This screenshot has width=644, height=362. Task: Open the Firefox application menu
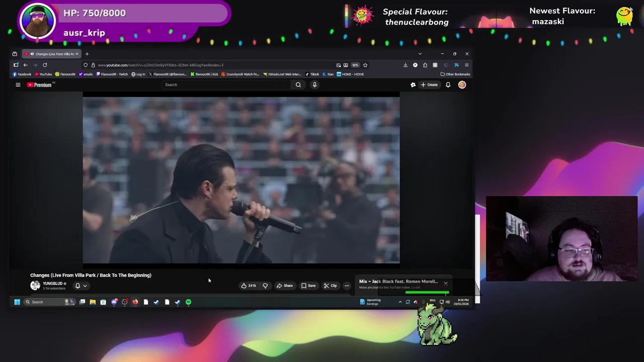[466, 65]
